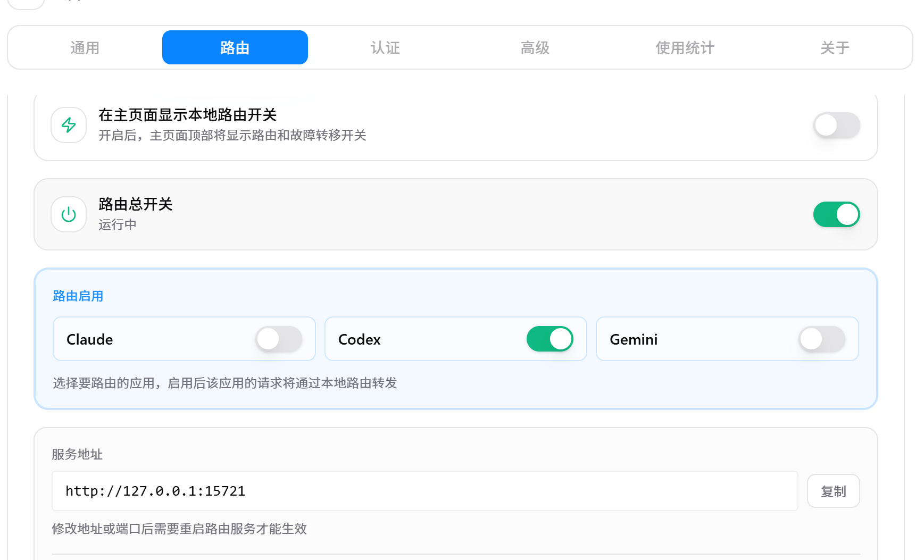Click the 修改地址或端口后需要重启路由服务才能生效 hint
This screenshot has width=924, height=560.
pyautogui.click(x=179, y=529)
